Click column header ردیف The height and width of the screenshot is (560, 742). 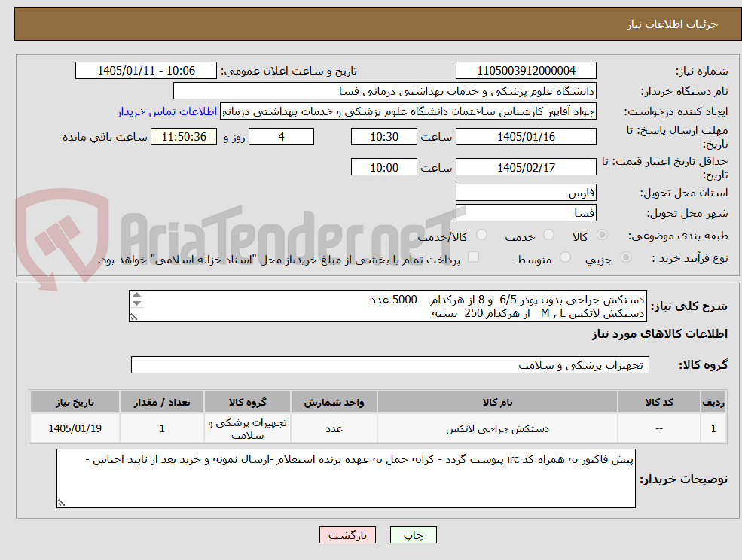click(713, 402)
